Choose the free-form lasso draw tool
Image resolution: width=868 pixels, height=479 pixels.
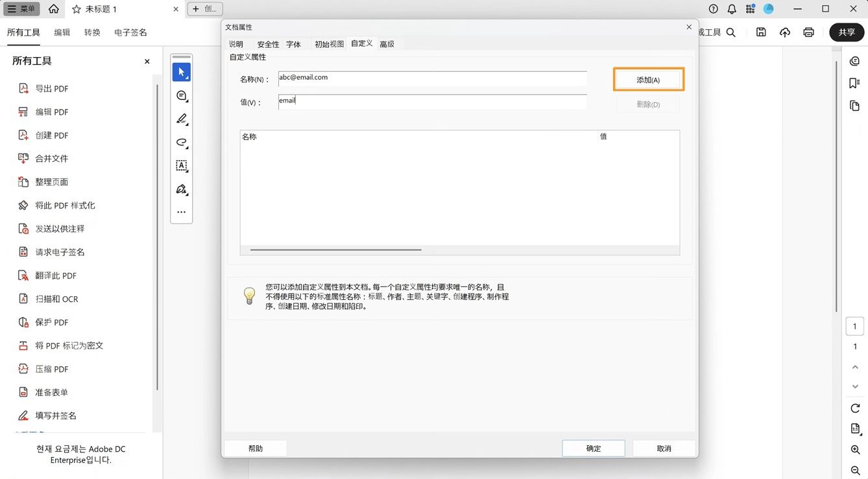[180, 143]
